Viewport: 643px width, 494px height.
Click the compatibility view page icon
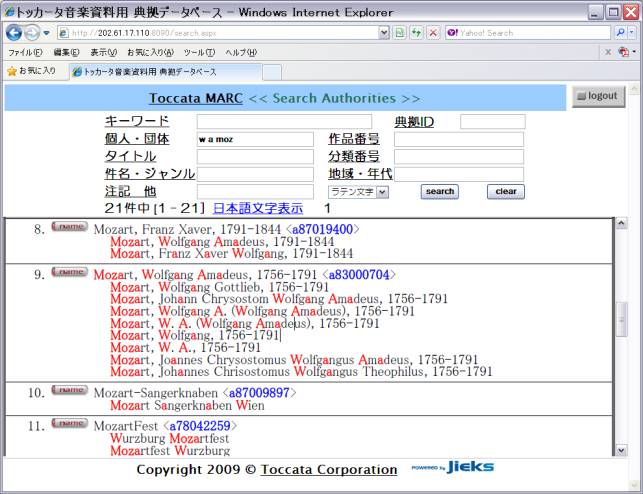400,33
